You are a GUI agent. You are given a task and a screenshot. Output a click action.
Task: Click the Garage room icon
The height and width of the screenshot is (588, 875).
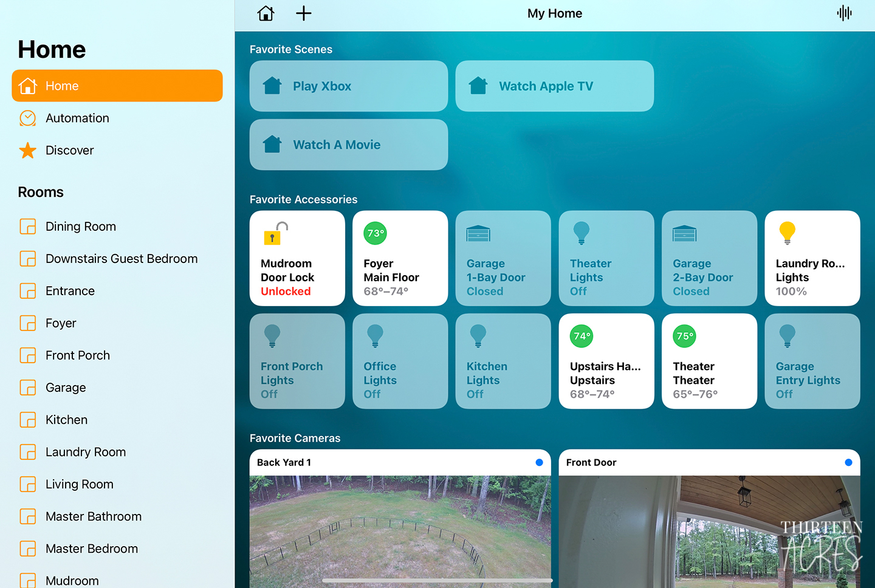(28, 388)
